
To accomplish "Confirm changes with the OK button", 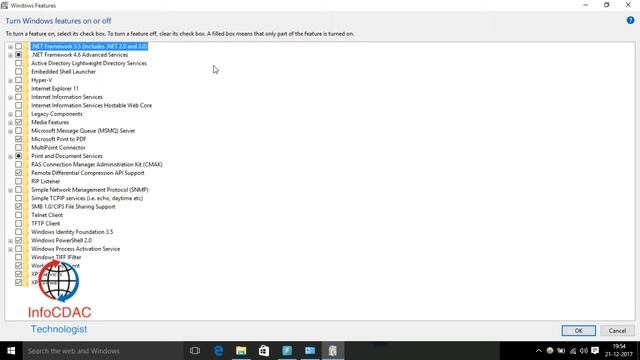I will coord(578,331).
